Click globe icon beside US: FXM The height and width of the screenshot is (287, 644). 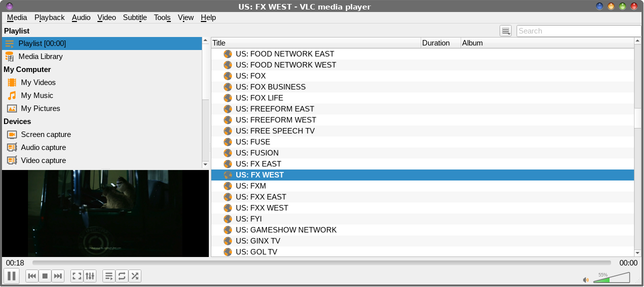(228, 186)
